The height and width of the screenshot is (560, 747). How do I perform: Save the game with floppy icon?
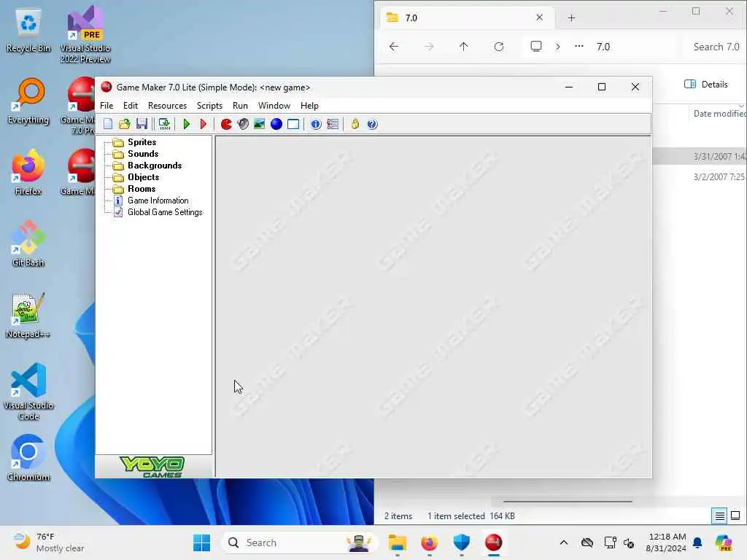tap(142, 124)
